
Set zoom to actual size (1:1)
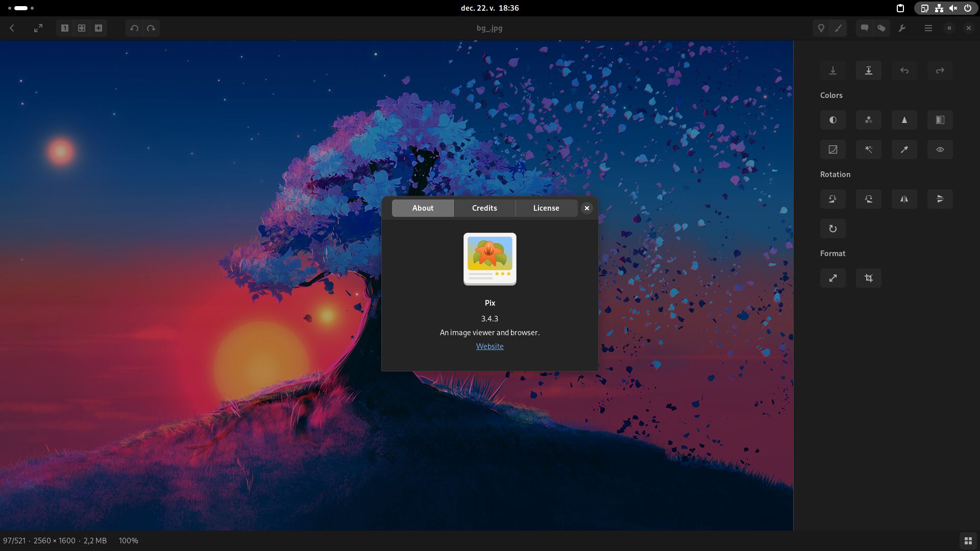pyautogui.click(x=65, y=28)
